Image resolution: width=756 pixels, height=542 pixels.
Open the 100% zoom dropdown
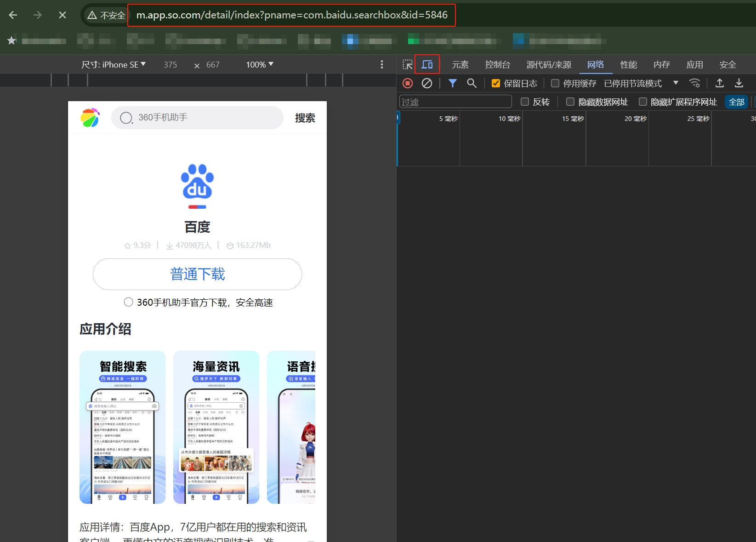(260, 64)
